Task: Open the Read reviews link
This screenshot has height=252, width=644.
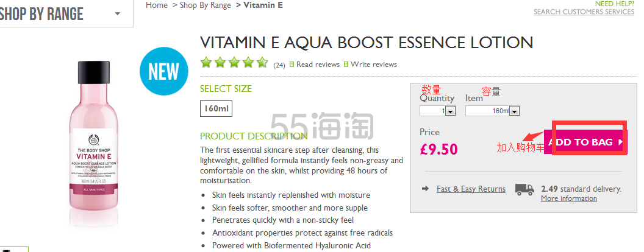Action: tap(318, 65)
